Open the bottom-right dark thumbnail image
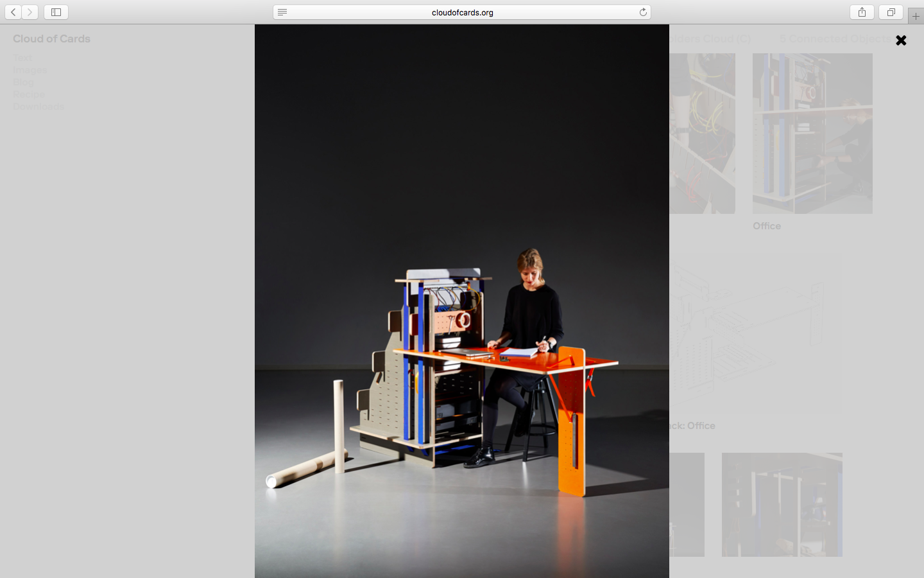924x578 pixels. [782, 505]
